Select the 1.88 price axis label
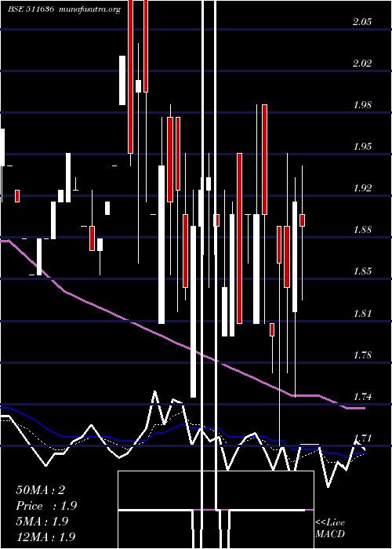Viewport: 392px width, 549px height. point(362,230)
